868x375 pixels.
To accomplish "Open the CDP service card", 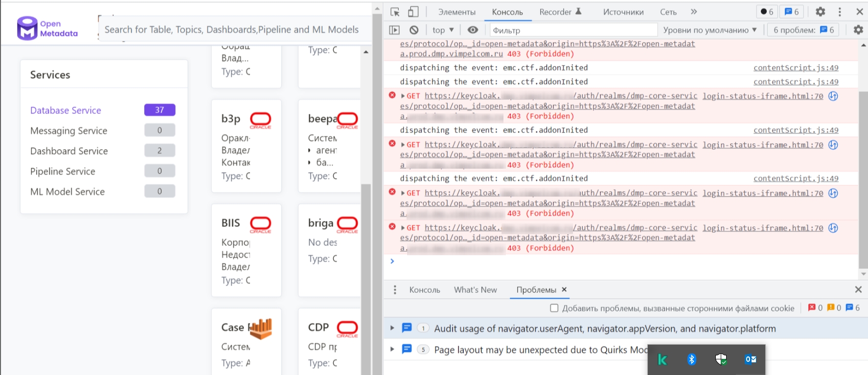I will (329, 341).
